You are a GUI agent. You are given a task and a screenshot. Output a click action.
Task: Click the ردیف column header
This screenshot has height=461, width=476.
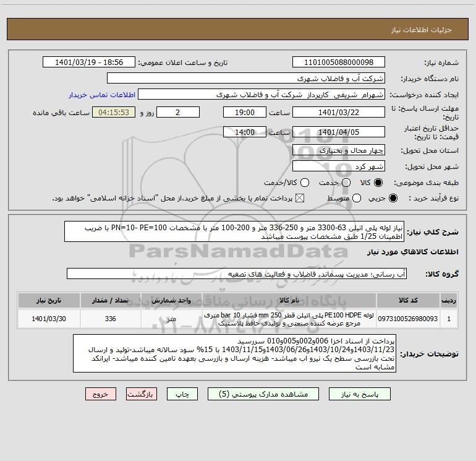(449, 300)
